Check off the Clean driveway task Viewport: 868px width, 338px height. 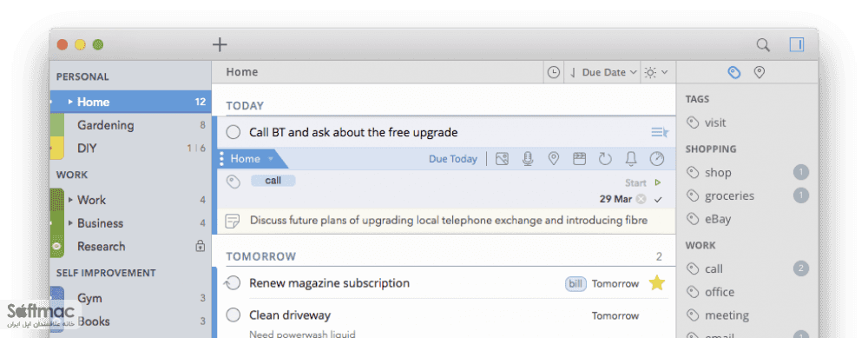pos(233,315)
